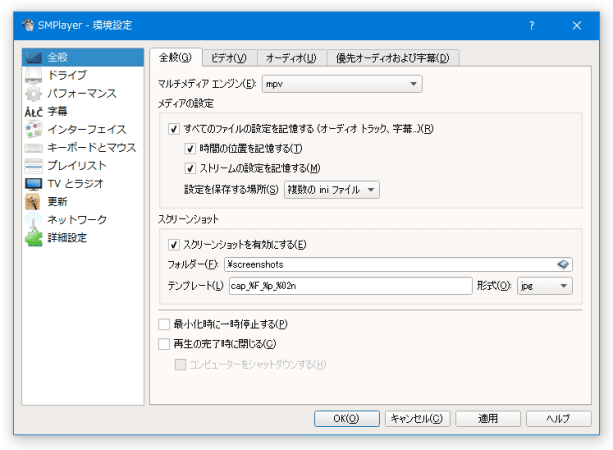The height and width of the screenshot is (450, 613).
Task: Select インターフェイス text in sidebar list
Action: (87, 129)
